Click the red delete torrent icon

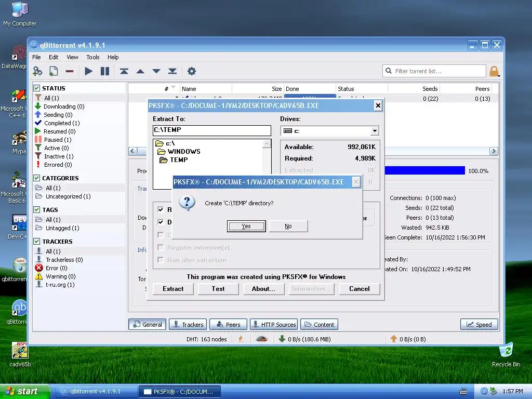[70, 71]
